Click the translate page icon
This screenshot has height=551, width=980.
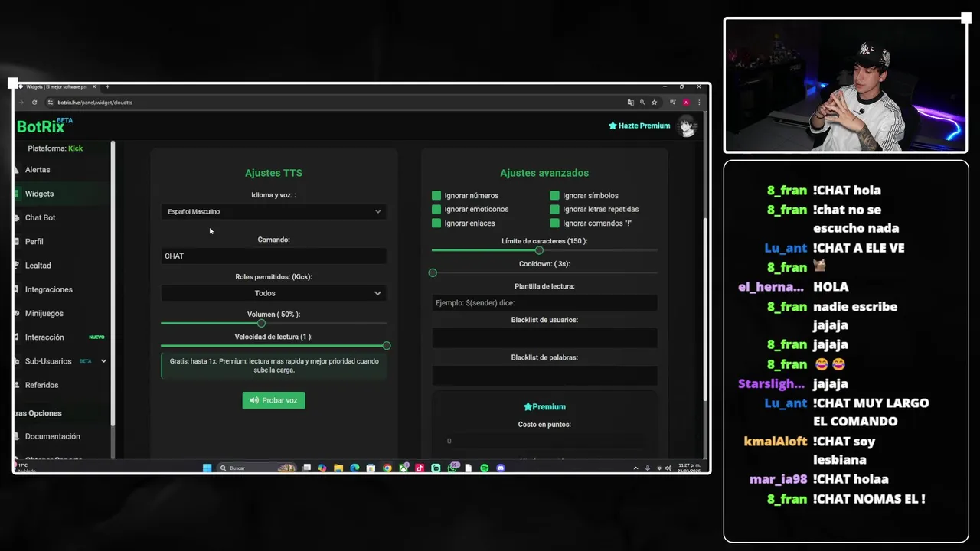click(630, 103)
